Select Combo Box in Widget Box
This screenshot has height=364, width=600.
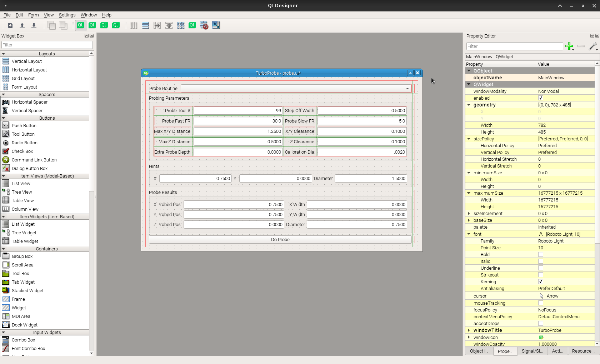click(24, 340)
